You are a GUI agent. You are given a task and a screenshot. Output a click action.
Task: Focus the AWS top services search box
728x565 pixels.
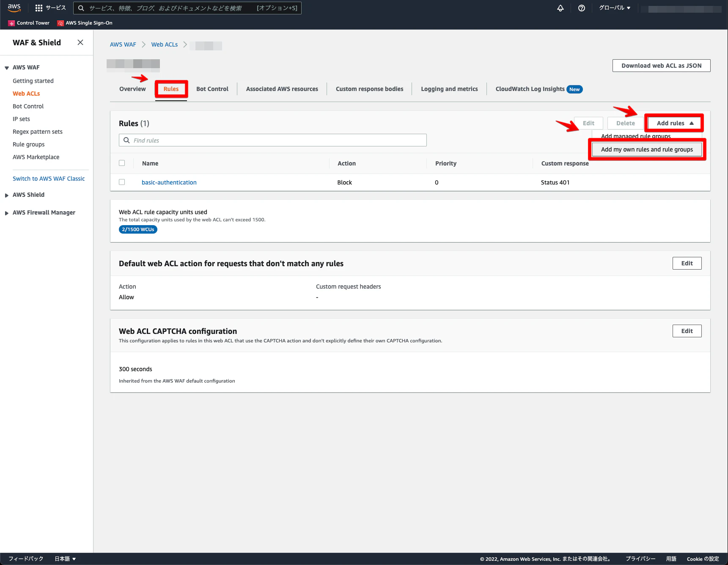[x=187, y=8]
